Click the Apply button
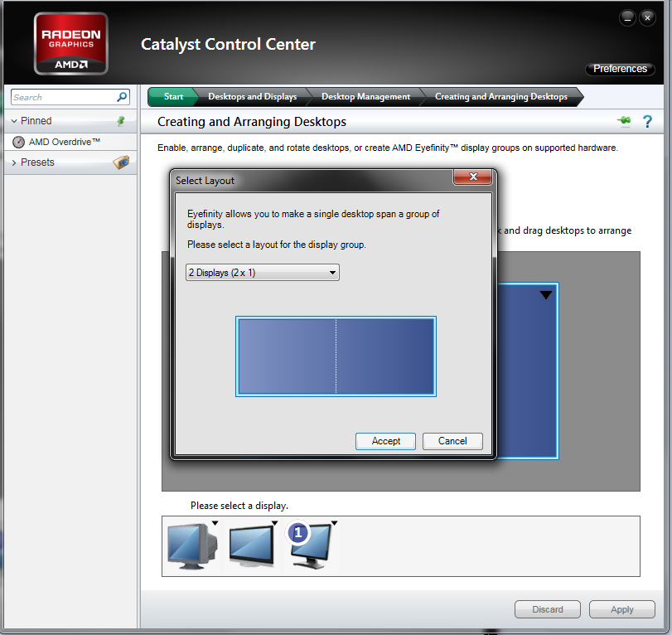This screenshot has width=672, height=635. (x=621, y=609)
